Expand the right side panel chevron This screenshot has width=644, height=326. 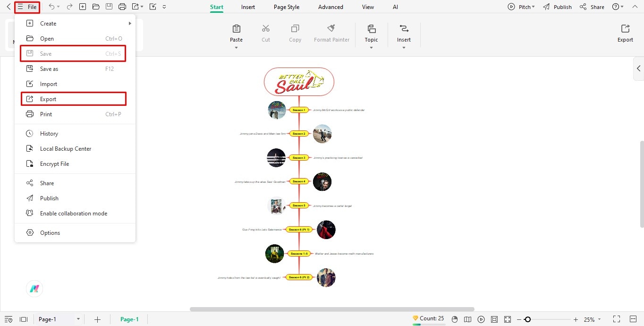(638, 69)
